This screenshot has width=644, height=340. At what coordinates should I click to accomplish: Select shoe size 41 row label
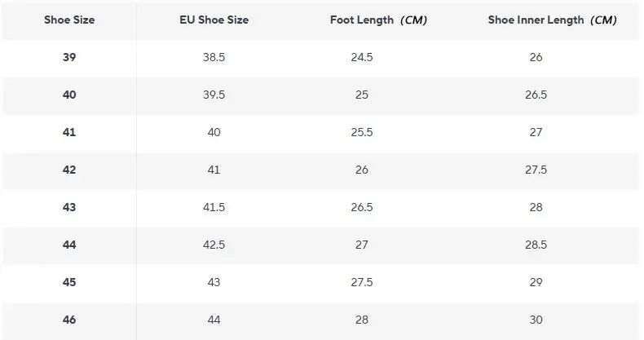(69, 132)
